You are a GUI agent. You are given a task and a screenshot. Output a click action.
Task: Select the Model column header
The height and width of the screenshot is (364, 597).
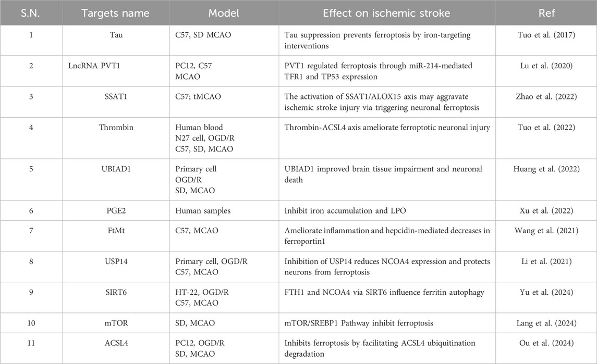click(x=224, y=13)
